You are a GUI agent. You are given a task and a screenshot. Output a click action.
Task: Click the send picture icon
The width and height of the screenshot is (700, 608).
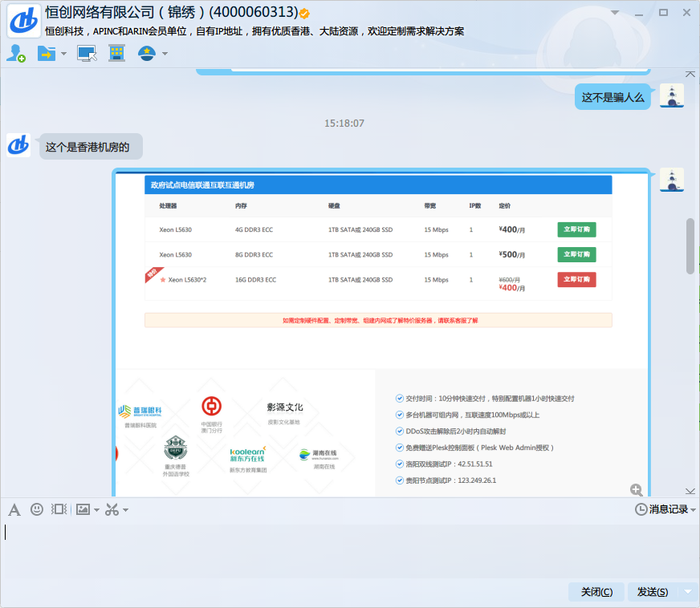83,509
